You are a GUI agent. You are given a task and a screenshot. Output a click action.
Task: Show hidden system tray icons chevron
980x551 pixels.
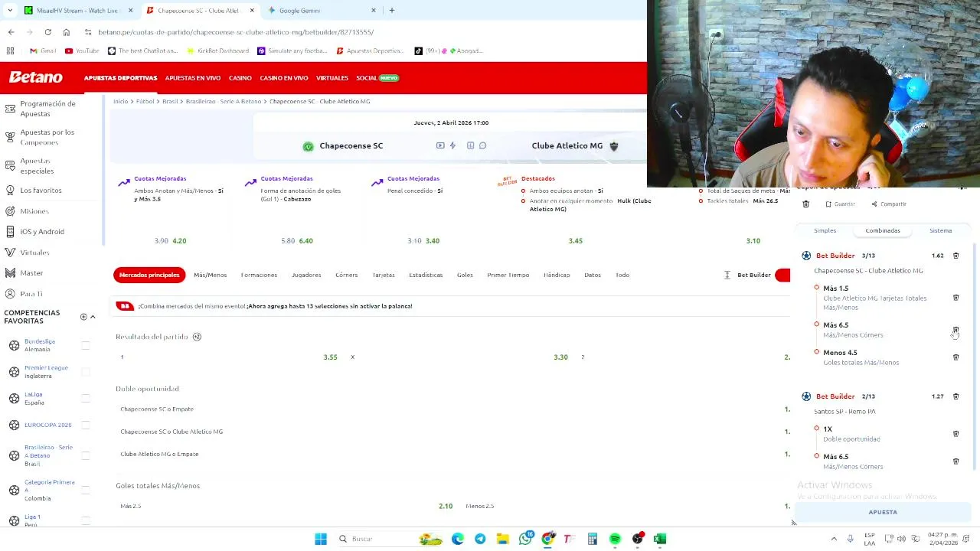(834, 539)
